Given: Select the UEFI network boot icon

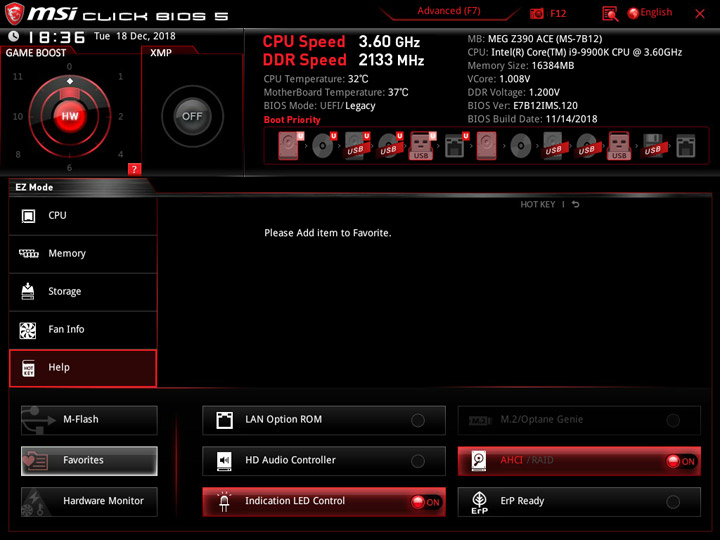Looking at the screenshot, I should [x=457, y=146].
